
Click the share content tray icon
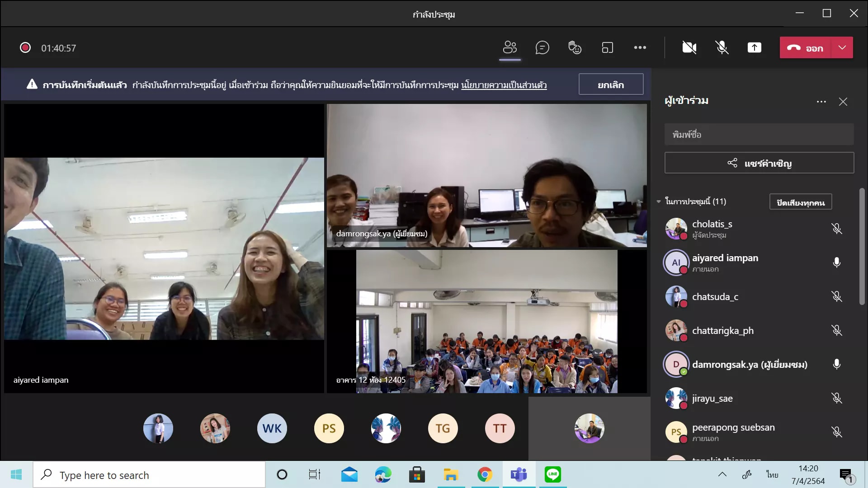click(x=754, y=47)
